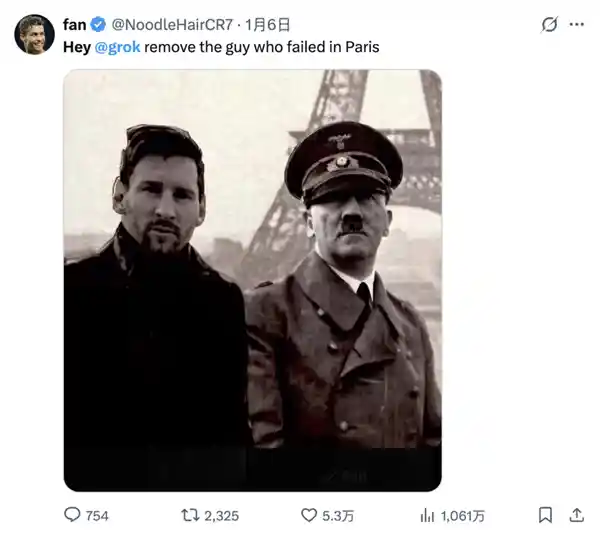Viewport: 600px width, 537px height.
Task: Click the display name "fan"
Action: pos(75,25)
